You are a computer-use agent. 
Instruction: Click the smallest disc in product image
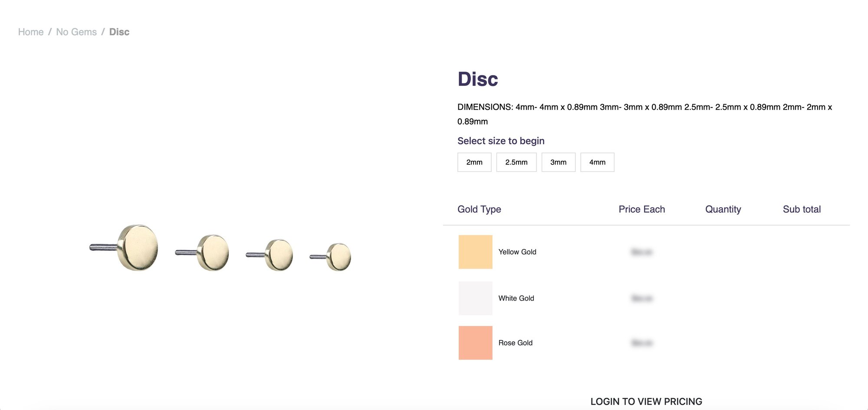(x=339, y=257)
